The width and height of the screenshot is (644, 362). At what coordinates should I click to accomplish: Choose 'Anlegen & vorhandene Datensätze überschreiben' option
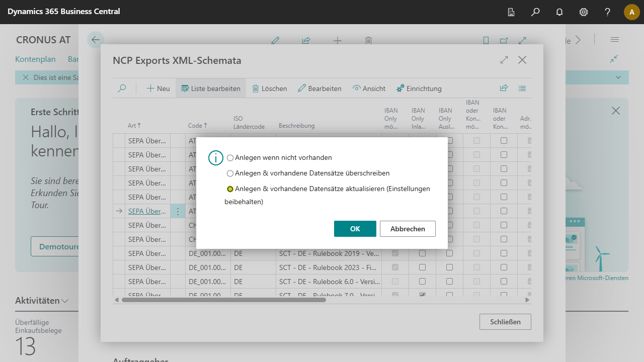click(230, 173)
